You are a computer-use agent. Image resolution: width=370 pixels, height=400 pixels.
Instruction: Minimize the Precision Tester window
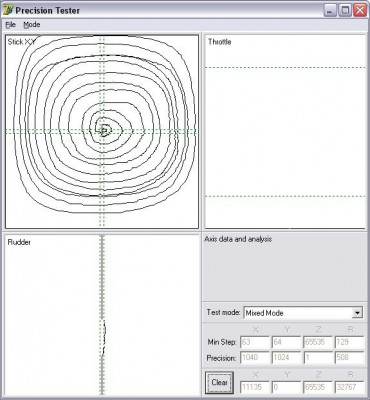pyautogui.click(x=330, y=10)
